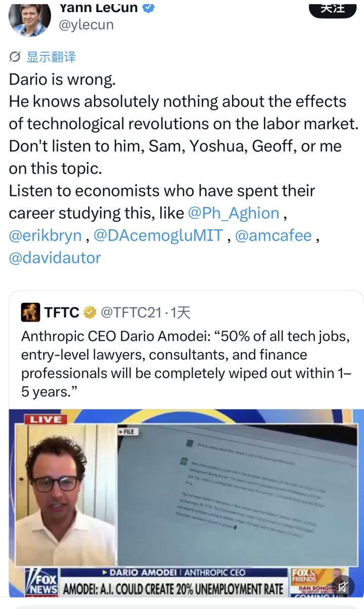
Task: Open the @davidautor mention
Action: 55,257
